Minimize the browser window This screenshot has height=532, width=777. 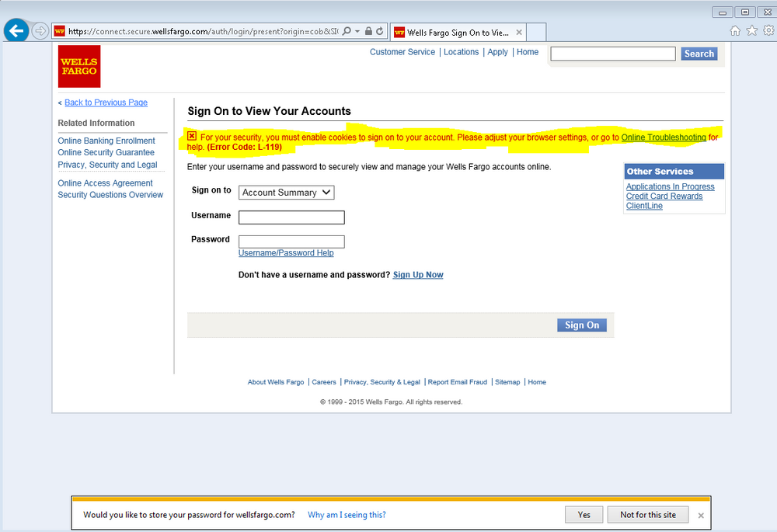point(723,12)
